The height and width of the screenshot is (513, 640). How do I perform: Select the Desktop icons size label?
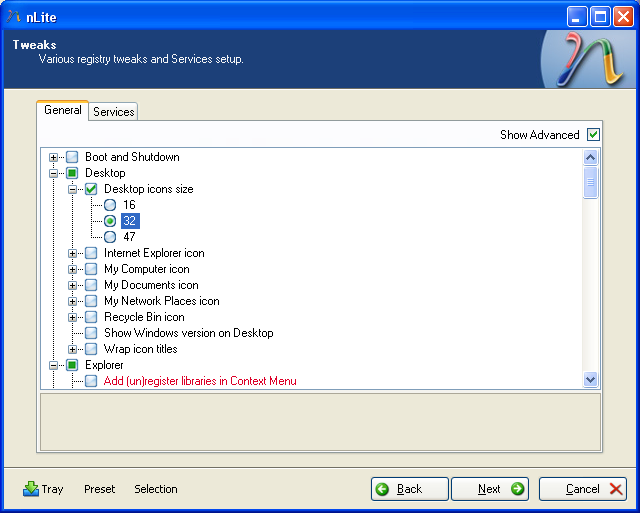pos(149,189)
